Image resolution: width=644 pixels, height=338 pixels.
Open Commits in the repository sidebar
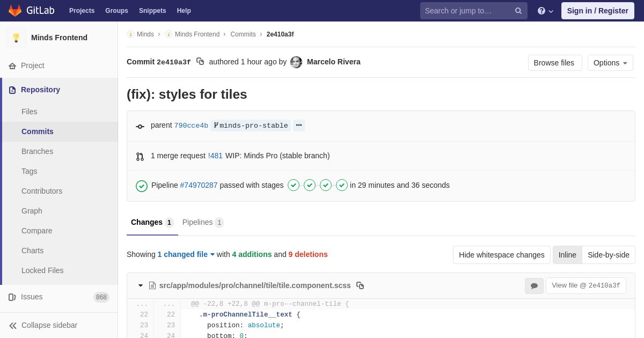click(x=60, y=131)
